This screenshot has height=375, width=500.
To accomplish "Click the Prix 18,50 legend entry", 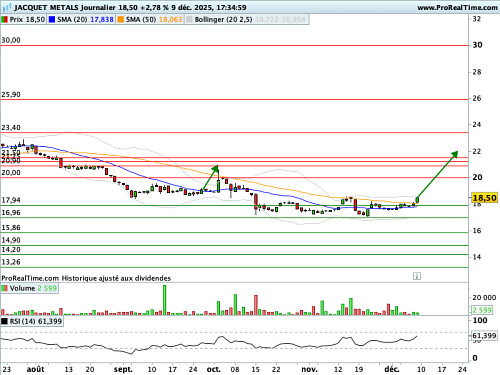I will pyautogui.click(x=23, y=20).
